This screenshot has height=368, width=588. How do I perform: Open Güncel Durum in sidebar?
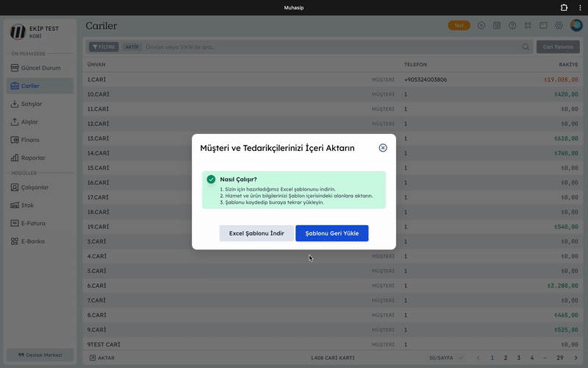click(40, 68)
